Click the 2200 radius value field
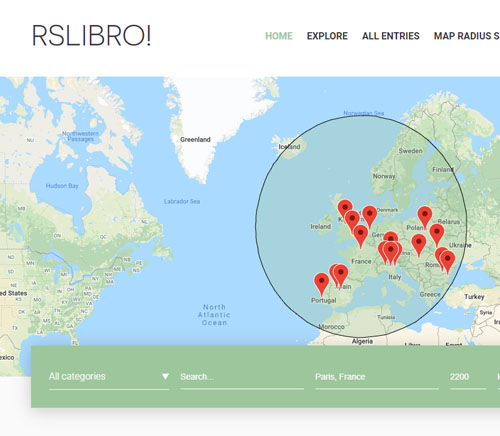This screenshot has width=500, height=436. point(468,377)
